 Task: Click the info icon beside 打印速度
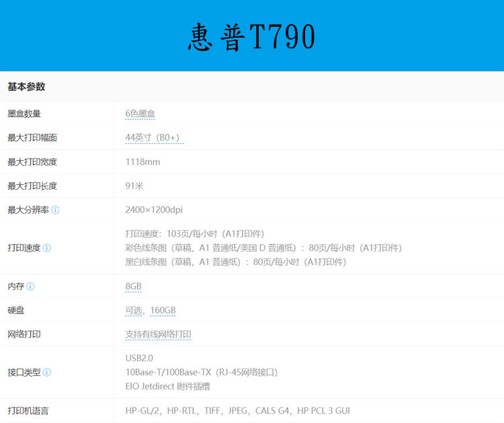point(46,248)
